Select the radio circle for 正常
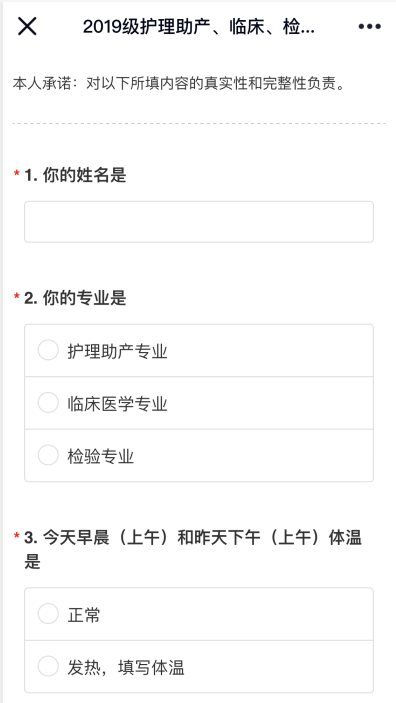 [48, 614]
